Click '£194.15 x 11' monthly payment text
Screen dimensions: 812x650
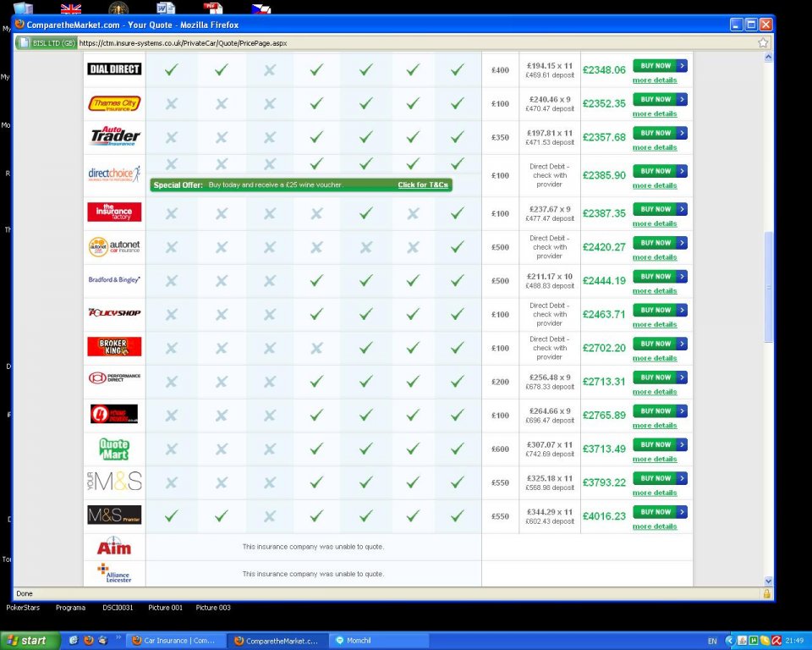point(550,66)
